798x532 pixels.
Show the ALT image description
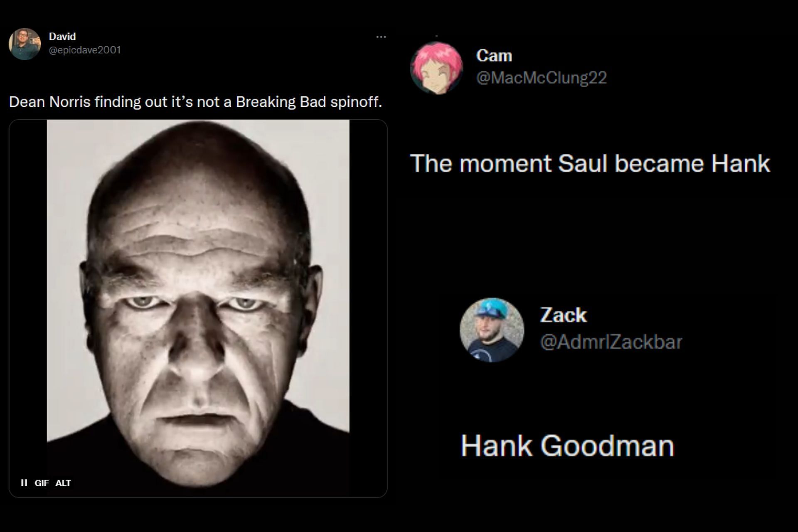(63, 483)
